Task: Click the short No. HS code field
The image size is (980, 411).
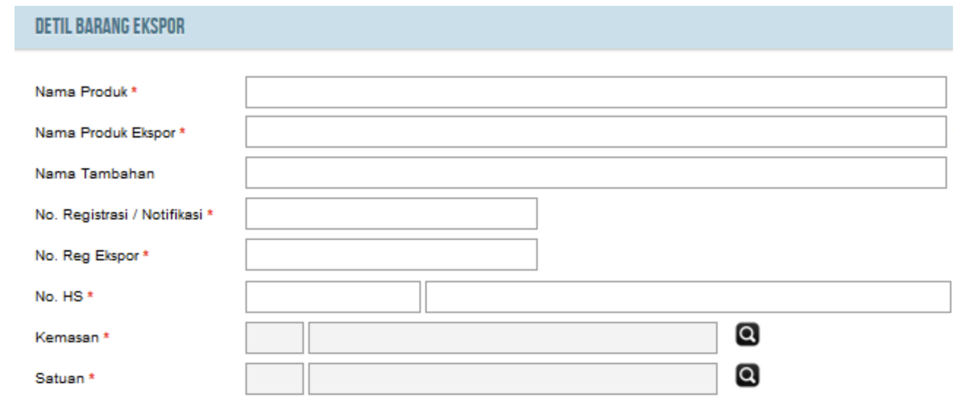Action: pos(333,297)
